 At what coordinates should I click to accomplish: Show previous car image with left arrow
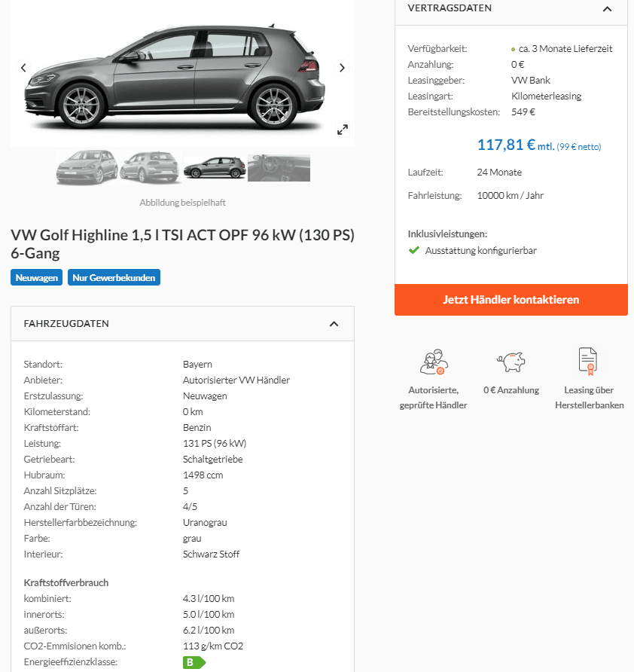click(23, 68)
